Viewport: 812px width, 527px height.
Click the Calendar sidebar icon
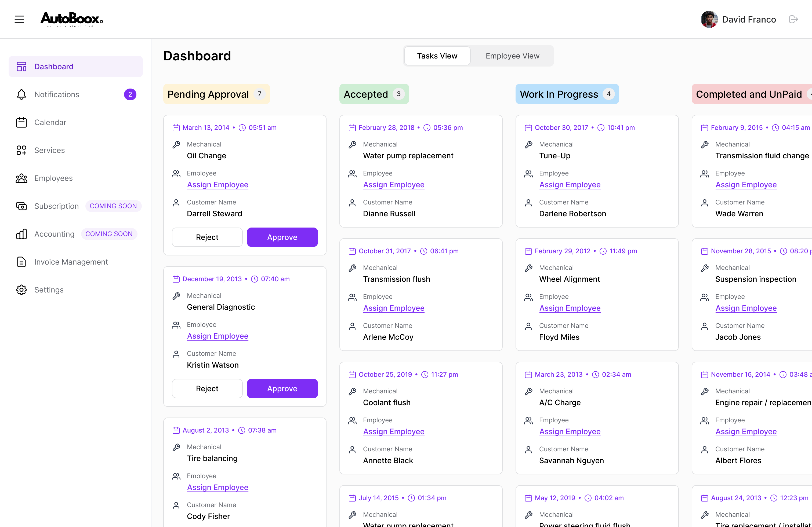[21, 122]
